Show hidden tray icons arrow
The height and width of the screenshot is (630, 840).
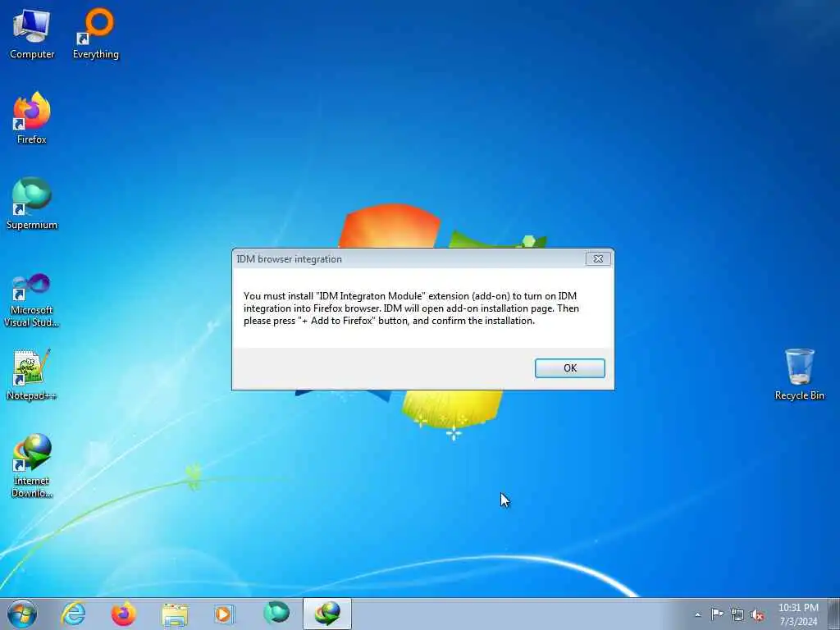pyautogui.click(x=697, y=614)
